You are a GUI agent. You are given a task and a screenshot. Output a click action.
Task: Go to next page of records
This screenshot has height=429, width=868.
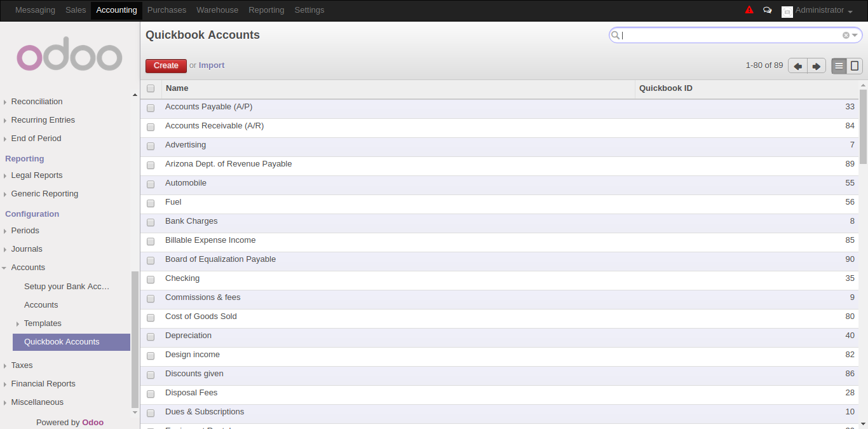point(817,66)
